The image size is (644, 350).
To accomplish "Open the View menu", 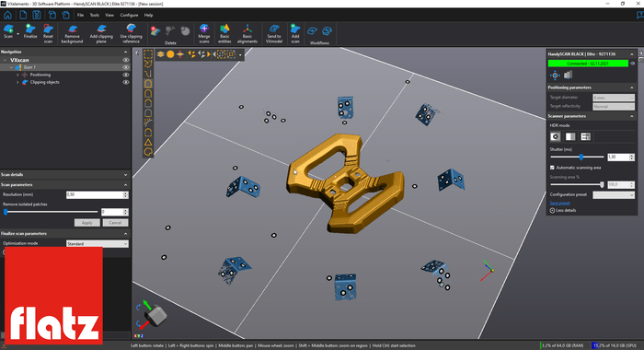I will click(x=109, y=16).
